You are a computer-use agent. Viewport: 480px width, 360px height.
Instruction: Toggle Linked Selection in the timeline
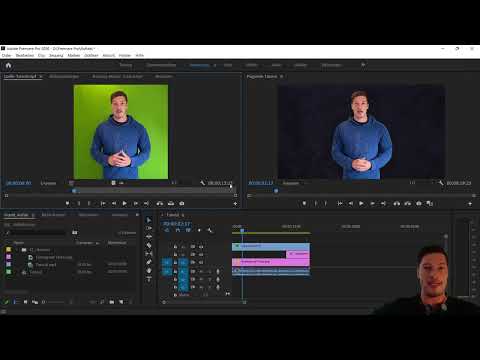pyautogui.click(x=188, y=230)
